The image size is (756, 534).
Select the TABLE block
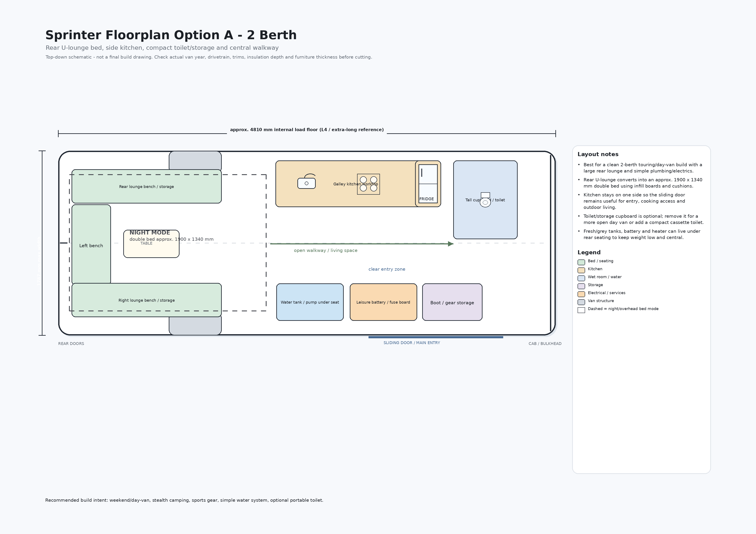(152, 244)
